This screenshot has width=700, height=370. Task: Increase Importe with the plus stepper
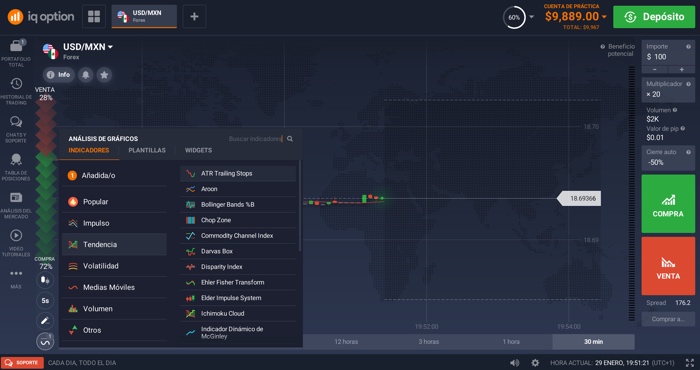(682, 70)
